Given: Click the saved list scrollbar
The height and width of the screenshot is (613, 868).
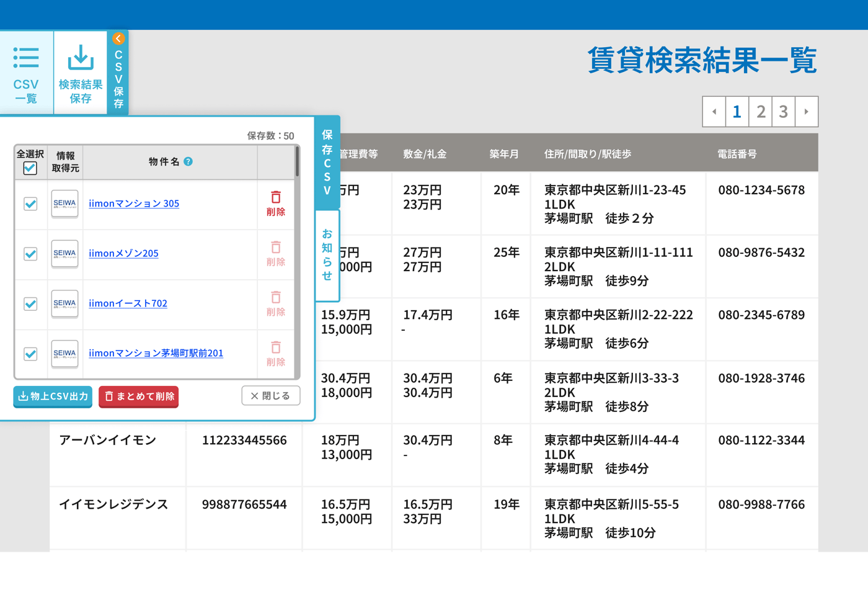Looking at the screenshot, I should pos(297,163).
